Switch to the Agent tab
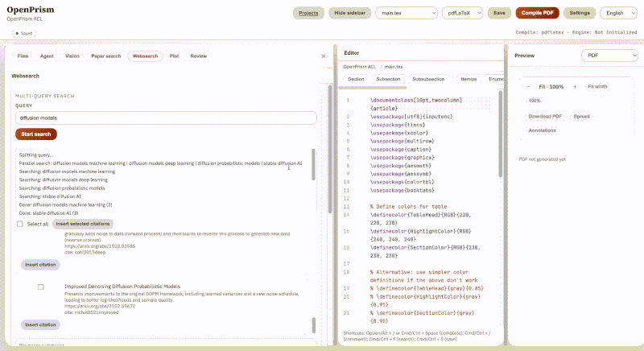Image resolution: width=644 pixels, height=351 pixels. point(47,56)
